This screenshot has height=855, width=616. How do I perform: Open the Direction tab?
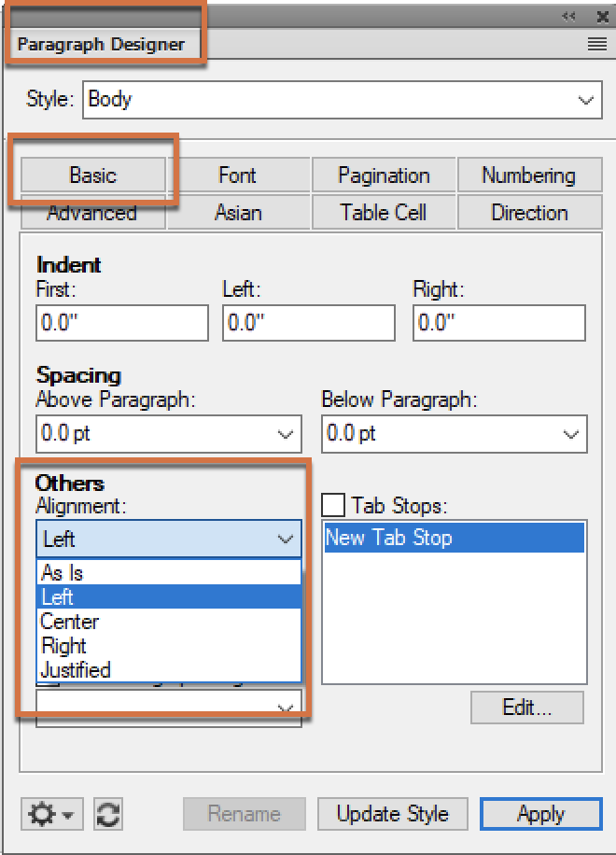(x=529, y=213)
